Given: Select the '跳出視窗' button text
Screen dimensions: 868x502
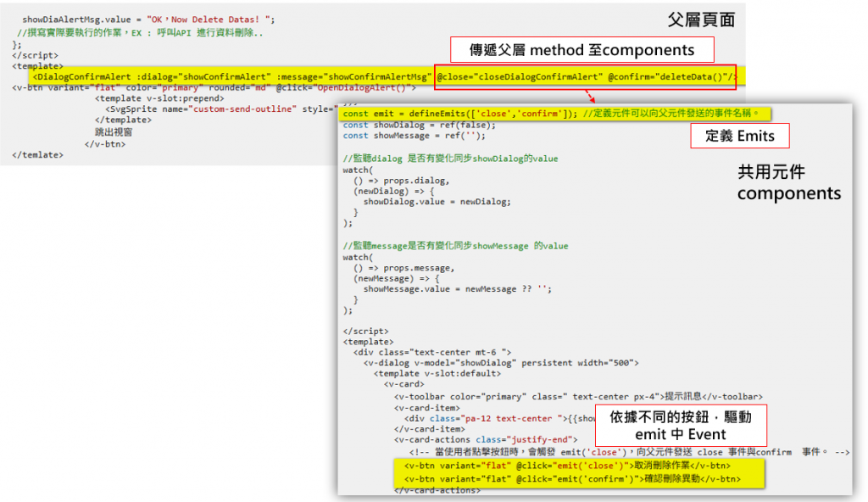Looking at the screenshot, I should click(x=114, y=132).
